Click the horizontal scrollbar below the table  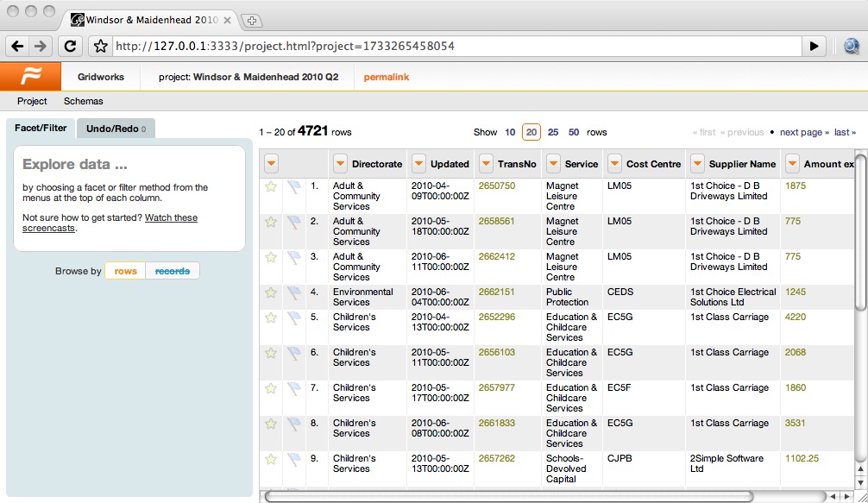pyautogui.click(x=508, y=496)
